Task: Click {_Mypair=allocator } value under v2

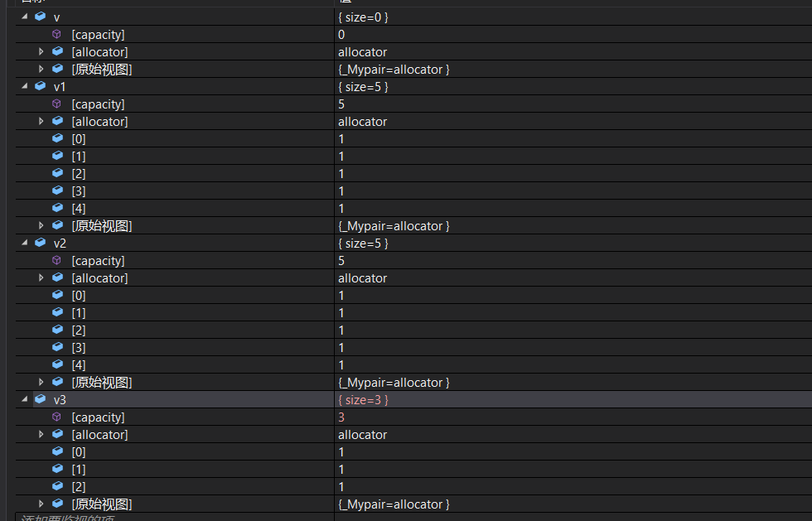Action: [394, 383]
